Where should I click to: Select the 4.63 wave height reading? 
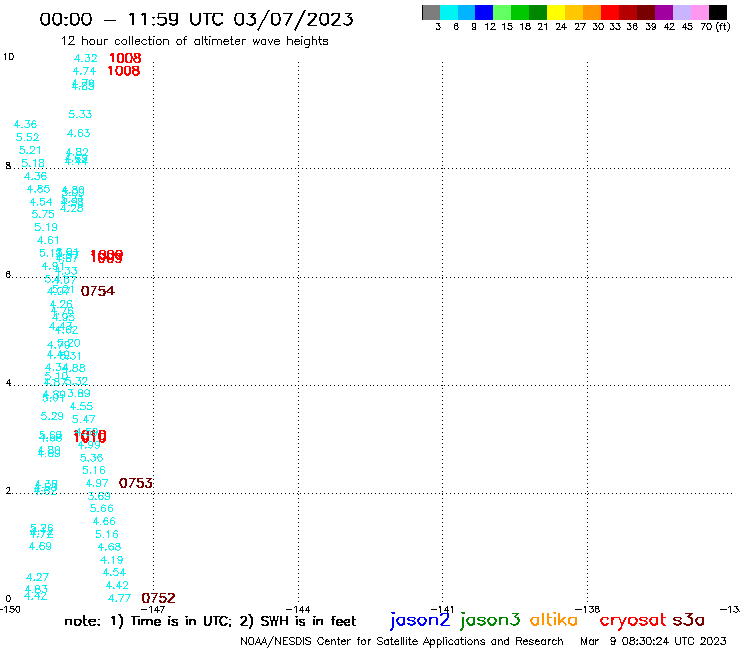click(78, 134)
